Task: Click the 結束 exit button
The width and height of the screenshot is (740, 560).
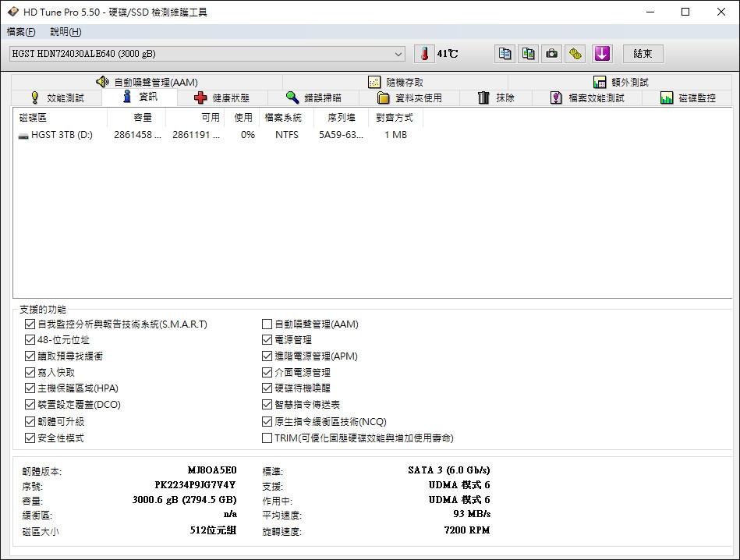Action: (643, 54)
